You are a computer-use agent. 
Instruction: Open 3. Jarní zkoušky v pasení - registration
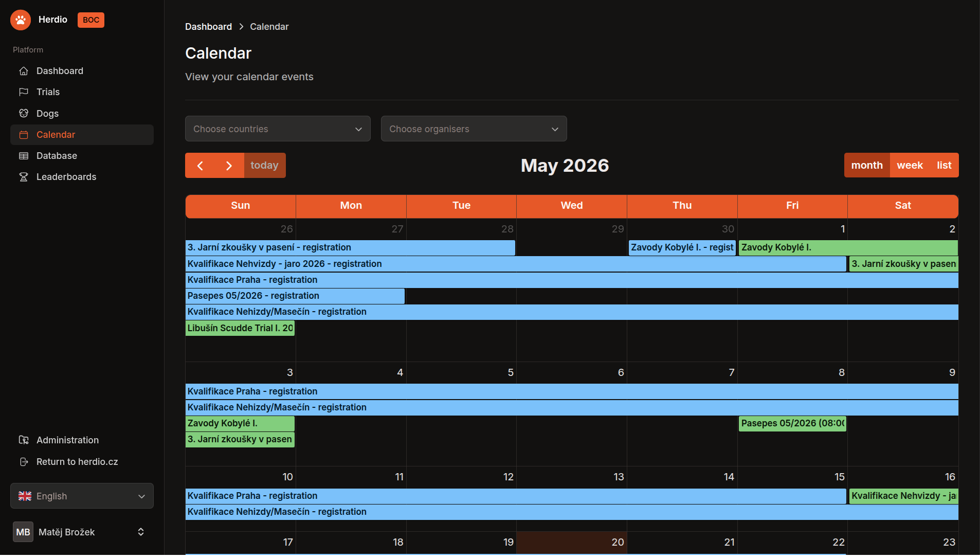tap(350, 248)
